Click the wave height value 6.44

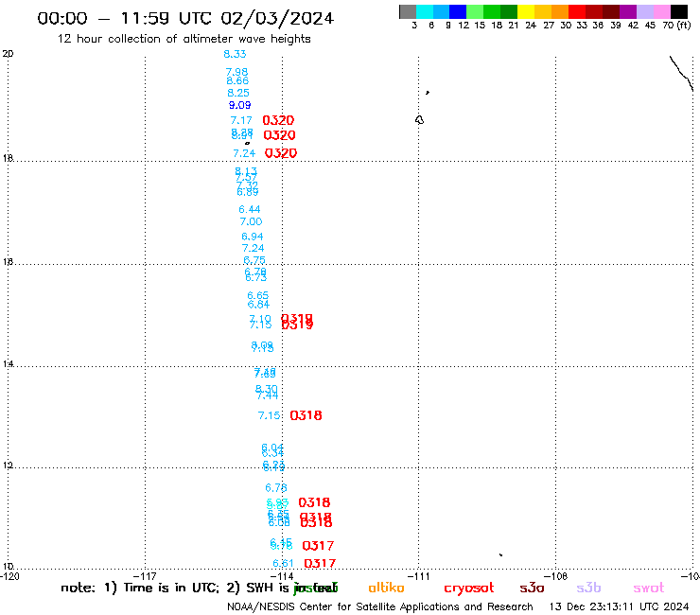coord(250,209)
